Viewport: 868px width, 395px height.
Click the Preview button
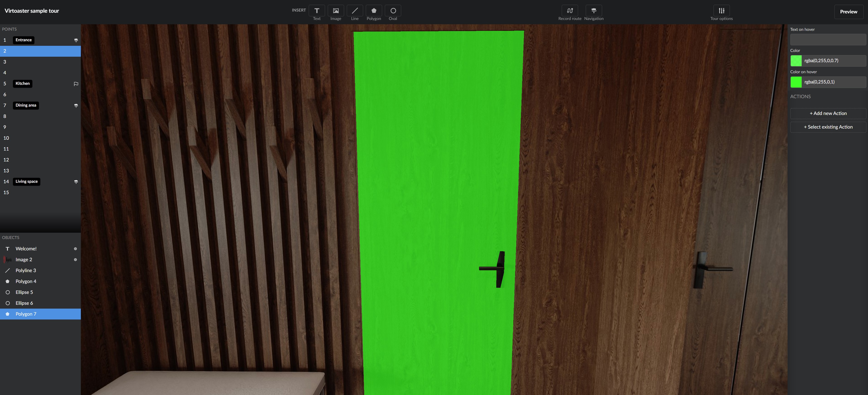(x=848, y=12)
